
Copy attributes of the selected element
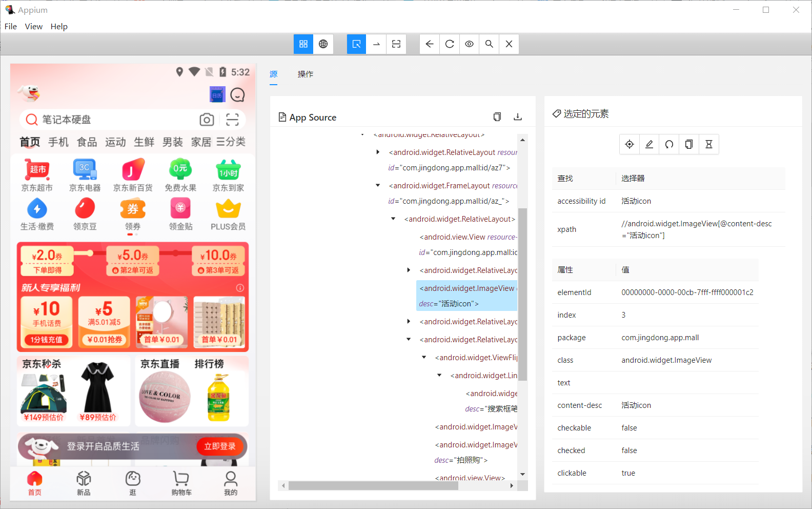tap(689, 144)
